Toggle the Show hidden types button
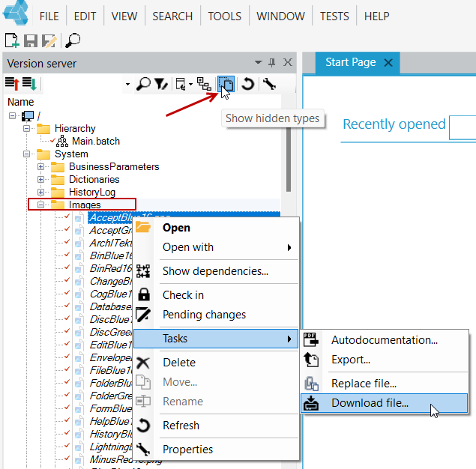Image resolution: width=476 pixels, height=469 pixels. coord(226,84)
